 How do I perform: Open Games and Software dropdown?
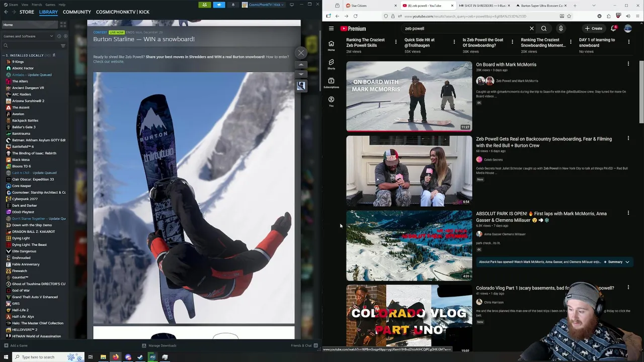pyautogui.click(x=28, y=36)
